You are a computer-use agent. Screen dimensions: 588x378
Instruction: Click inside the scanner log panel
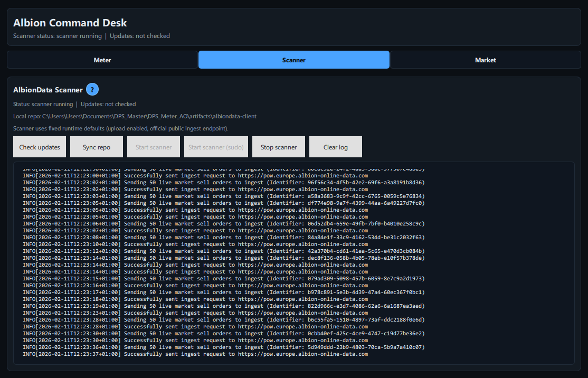pos(293,264)
